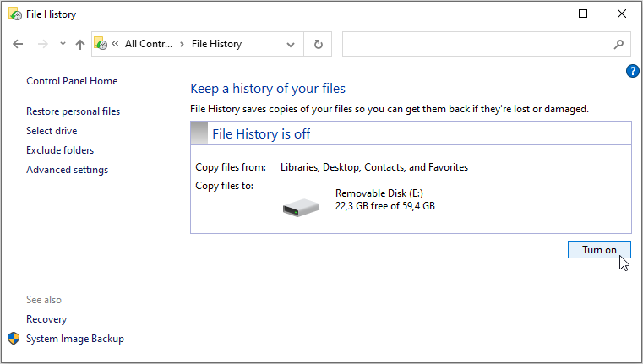Turn on File History
The width and height of the screenshot is (643, 364).
(x=599, y=250)
